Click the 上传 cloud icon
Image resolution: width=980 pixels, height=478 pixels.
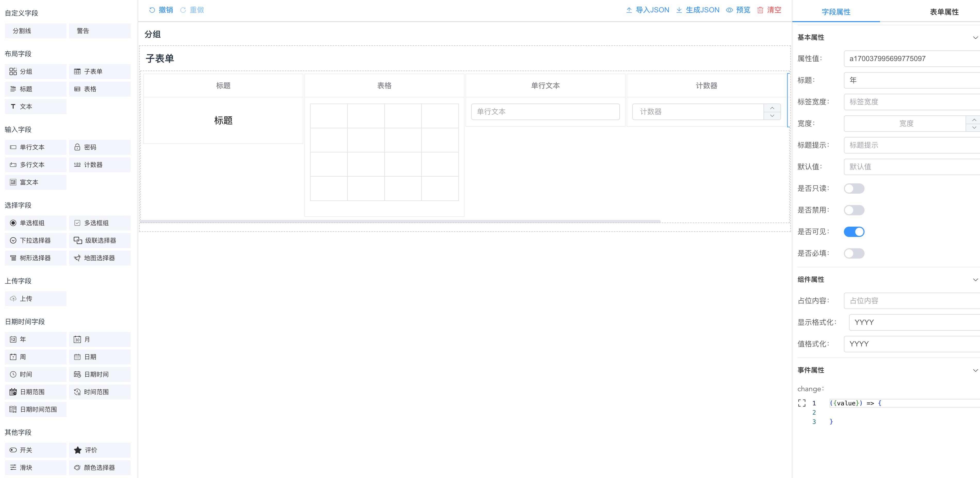[13, 298]
